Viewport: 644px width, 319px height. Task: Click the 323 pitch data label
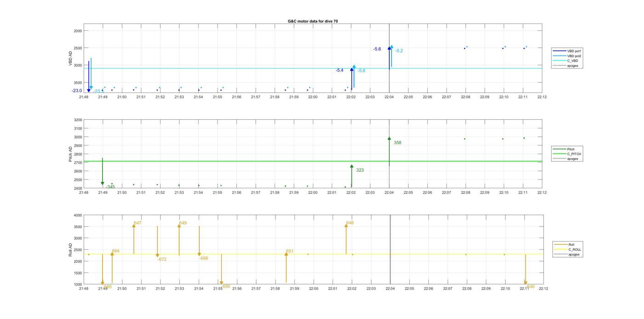(360, 170)
